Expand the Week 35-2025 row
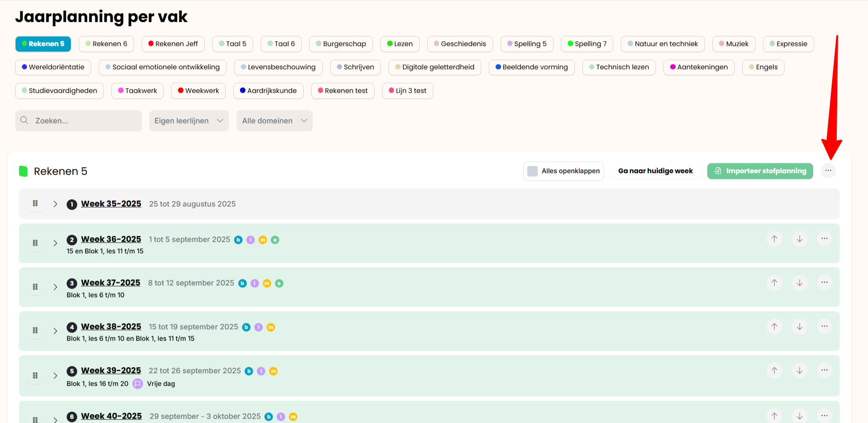The width and height of the screenshot is (868, 423). tap(55, 204)
